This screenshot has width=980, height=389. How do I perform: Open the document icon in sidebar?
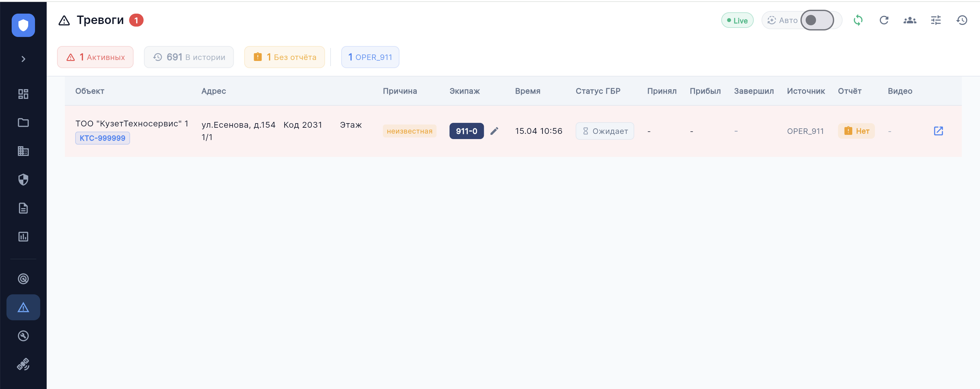pos(23,208)
